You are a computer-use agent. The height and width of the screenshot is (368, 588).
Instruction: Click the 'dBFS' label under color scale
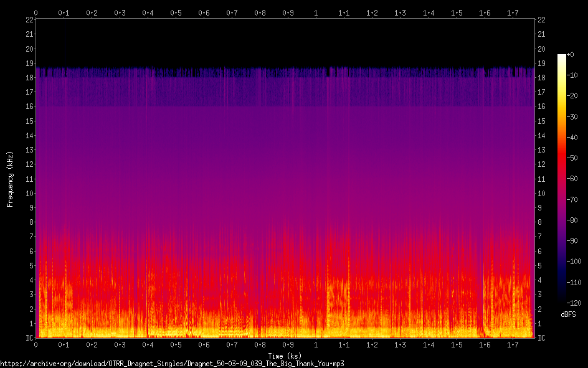pos(567,315)
